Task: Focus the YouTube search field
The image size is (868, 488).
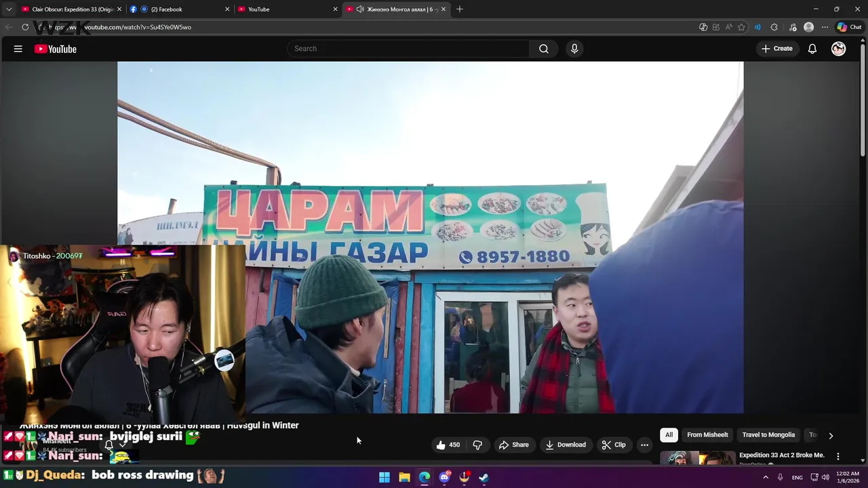Action: [x=408, y=49]
